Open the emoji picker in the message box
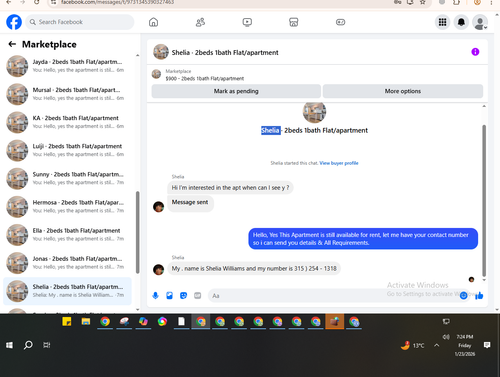This screenshot has height=377, width=500. [463, 295]
